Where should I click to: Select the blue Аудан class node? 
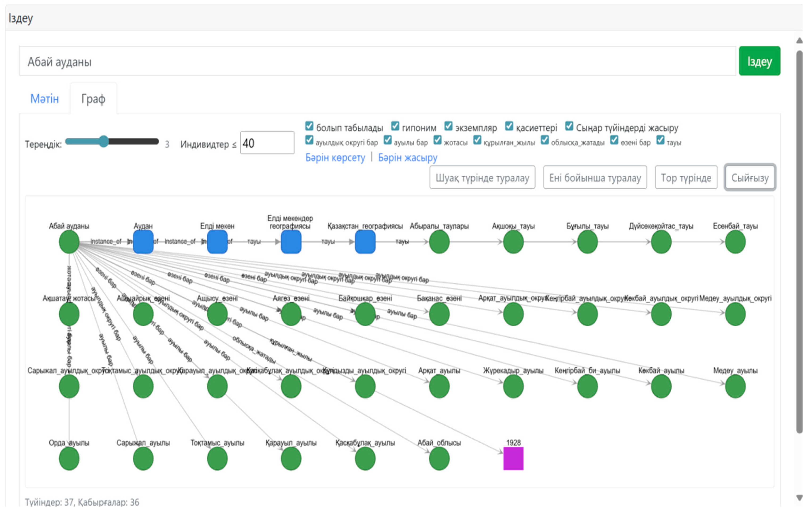(143, 242)
